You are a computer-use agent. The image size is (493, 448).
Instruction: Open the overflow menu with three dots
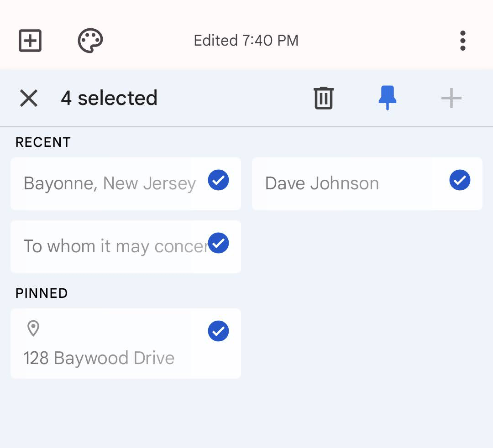point(463,40)
